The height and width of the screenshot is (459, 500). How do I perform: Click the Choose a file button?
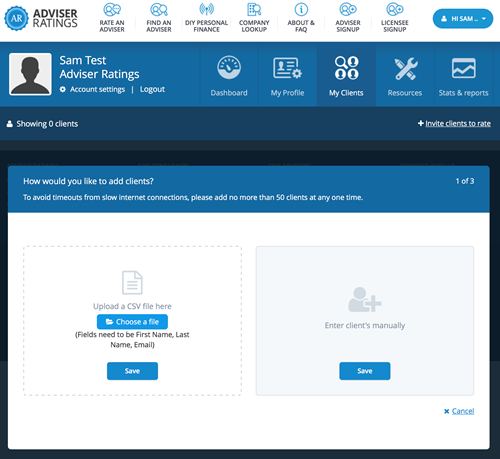pyautogui.click(x=132, y=322)
